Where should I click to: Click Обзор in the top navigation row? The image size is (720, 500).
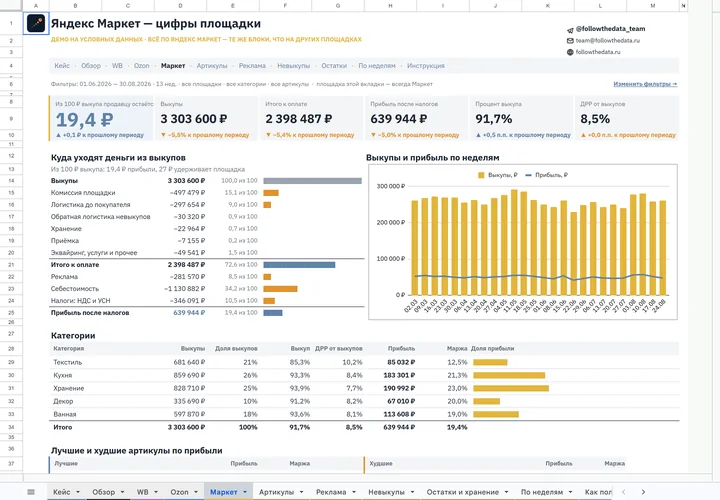click(x=91, y=66)
